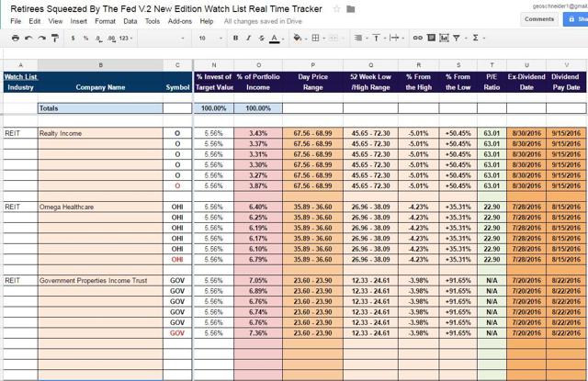Open the View menu
This screenshot has width=588, height=381.
pyautogui.click(x=55, y=21)
